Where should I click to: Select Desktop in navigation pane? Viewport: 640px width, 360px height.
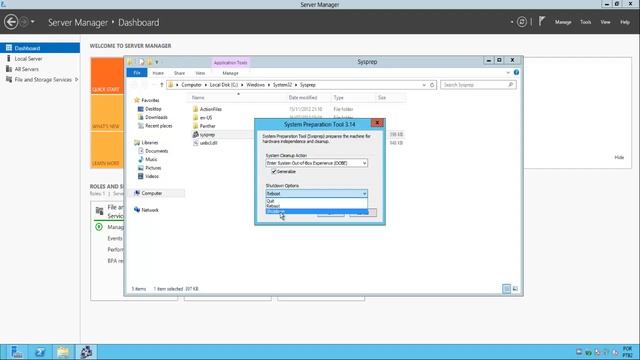coord(153,109)
